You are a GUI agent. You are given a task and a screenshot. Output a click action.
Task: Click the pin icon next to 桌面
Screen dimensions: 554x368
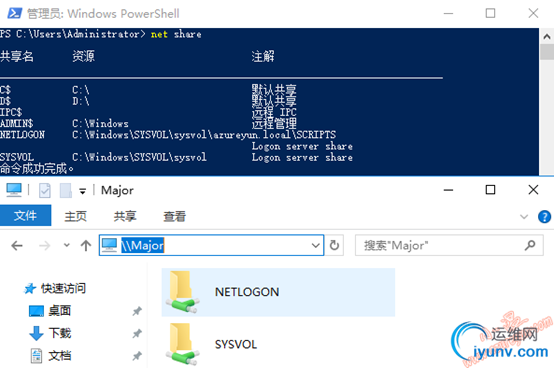137,311
